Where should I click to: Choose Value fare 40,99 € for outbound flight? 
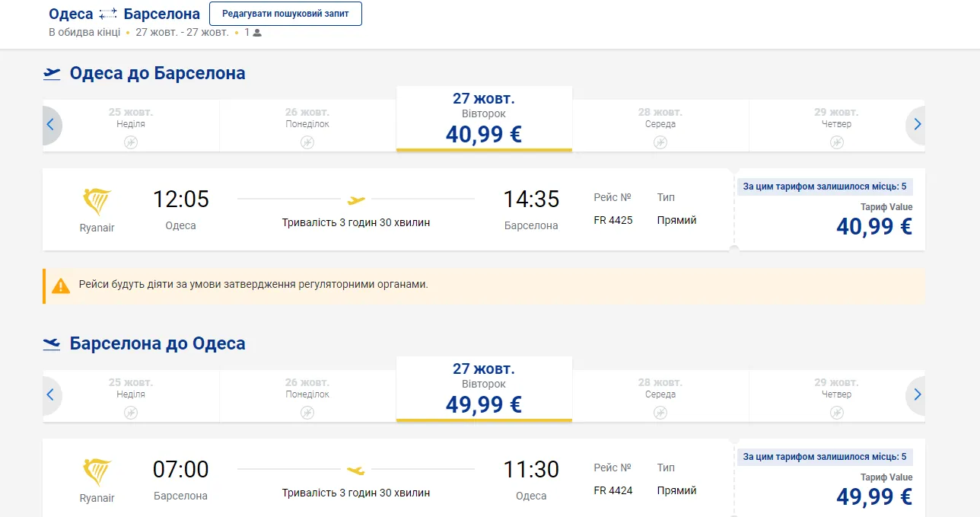tap(873, 226)
